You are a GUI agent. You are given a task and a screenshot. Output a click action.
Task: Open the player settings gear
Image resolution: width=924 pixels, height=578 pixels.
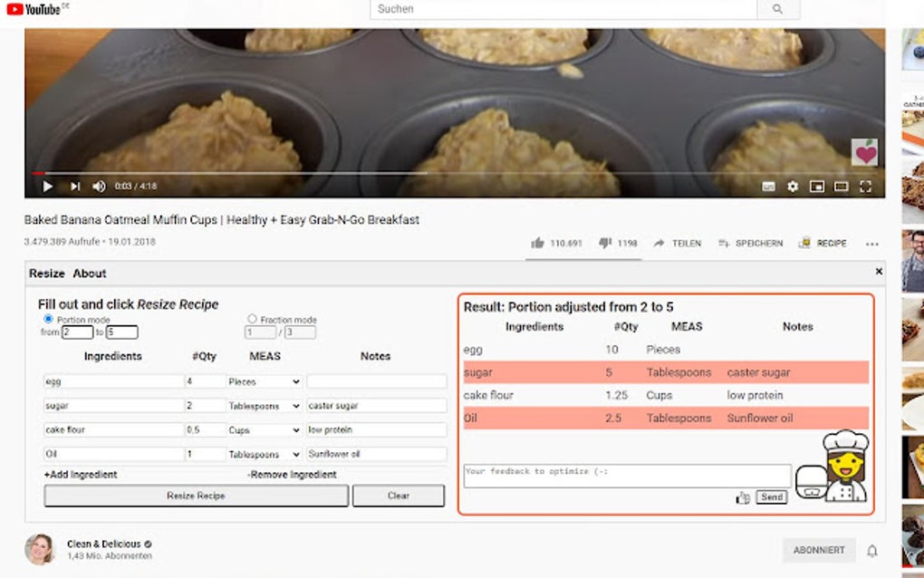click(x=792, y=186)
